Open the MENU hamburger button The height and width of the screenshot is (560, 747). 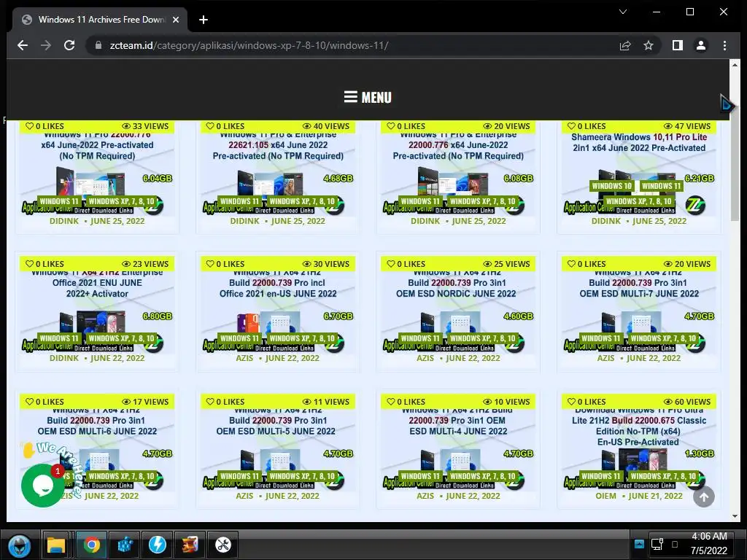click(368, 97)
